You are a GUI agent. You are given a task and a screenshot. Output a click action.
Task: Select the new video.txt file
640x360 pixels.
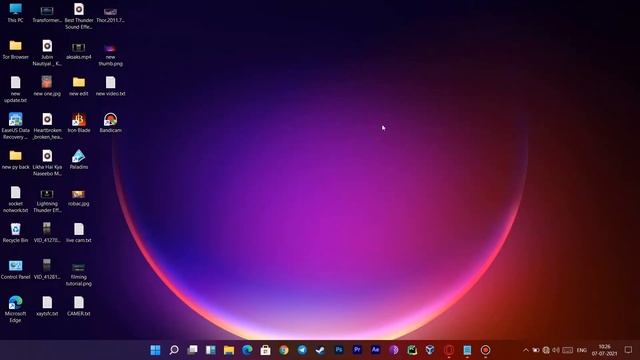tap(110, 86)
